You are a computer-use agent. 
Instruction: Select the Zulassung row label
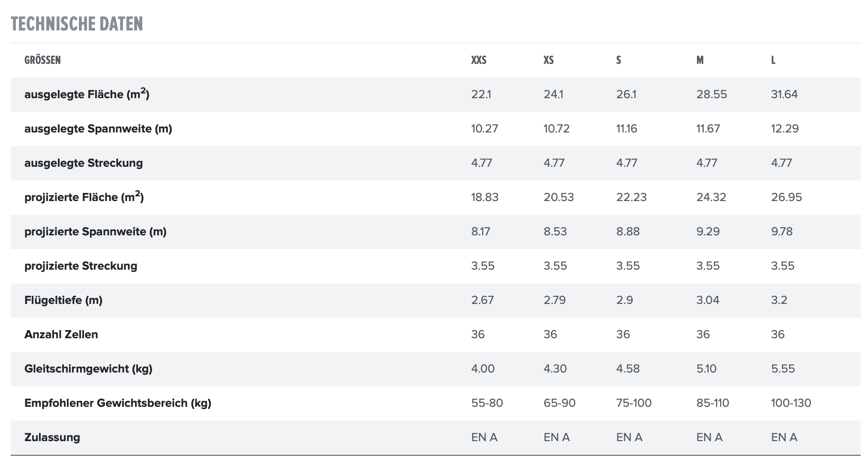[52, 437]
